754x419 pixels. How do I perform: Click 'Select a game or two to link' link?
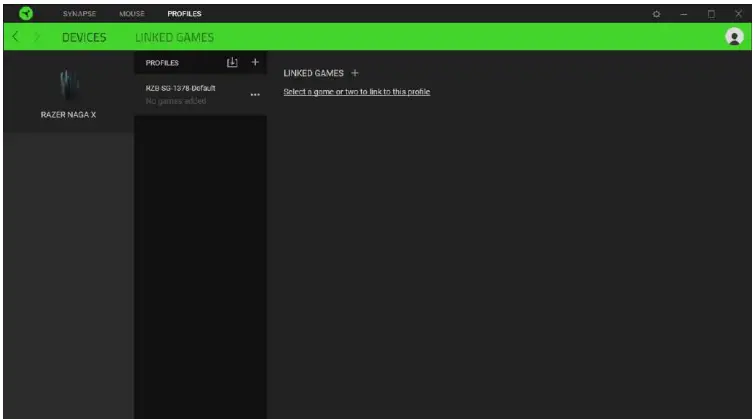coord(357,91)
